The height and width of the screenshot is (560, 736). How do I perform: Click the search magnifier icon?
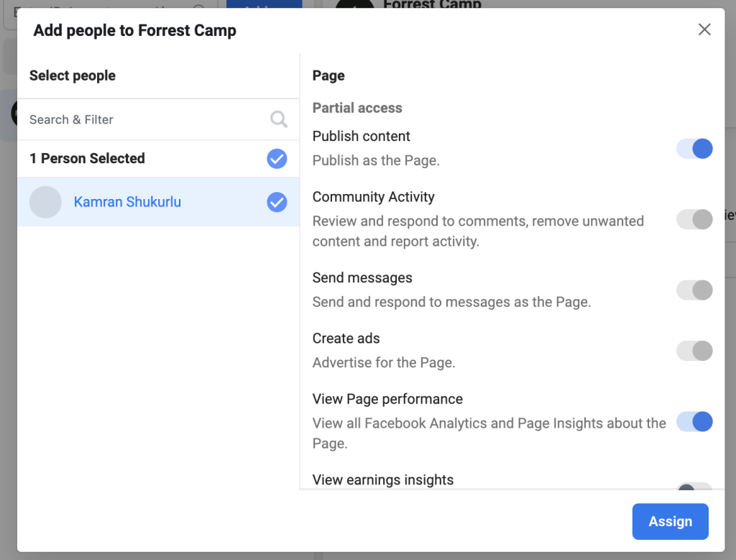[x=279, y=119]
